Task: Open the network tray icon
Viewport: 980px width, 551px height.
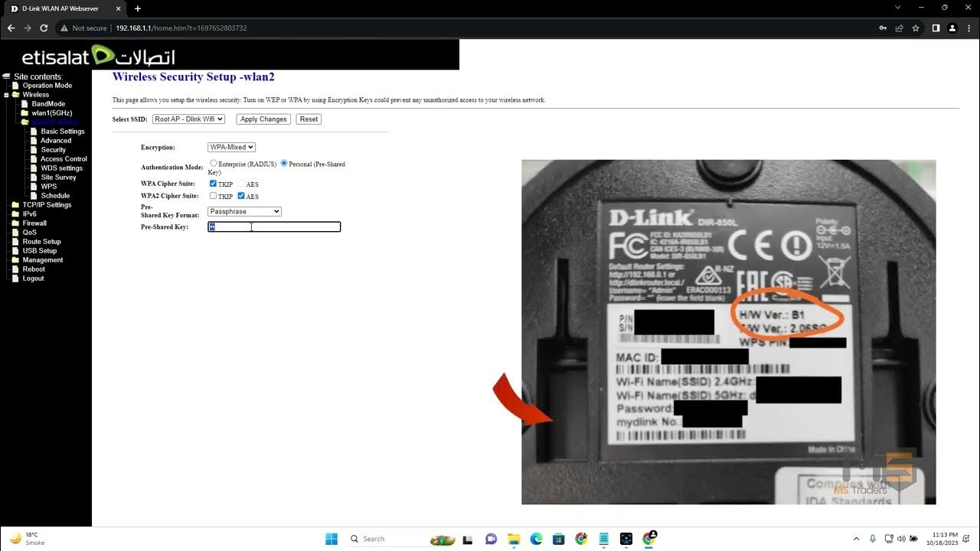Action: (889, 539)
